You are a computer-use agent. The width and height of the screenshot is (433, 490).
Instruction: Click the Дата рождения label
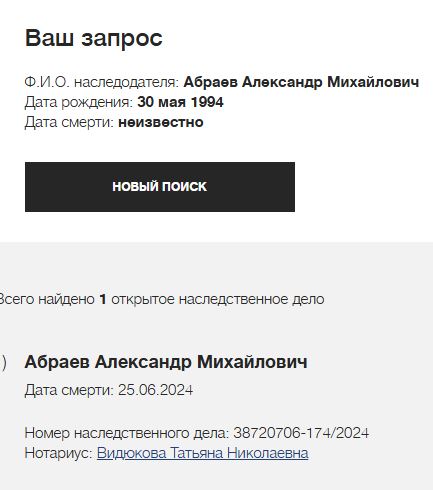click(79, 102)
